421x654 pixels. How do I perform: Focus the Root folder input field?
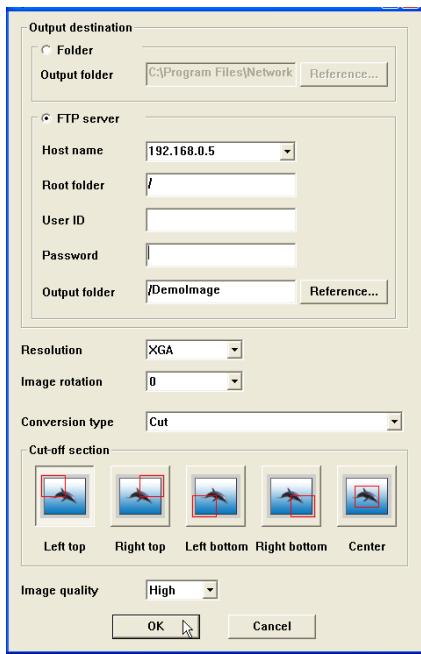tap(221, 185)
